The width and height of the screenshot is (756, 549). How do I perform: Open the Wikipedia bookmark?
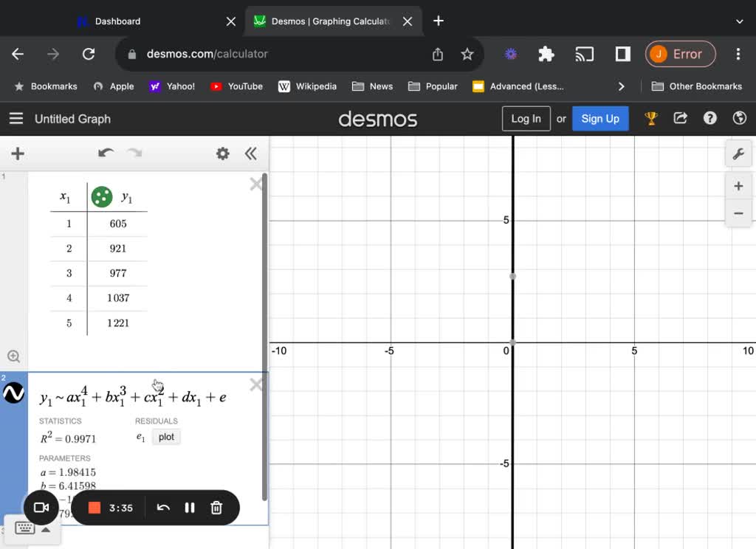click(x=308, y=86)
